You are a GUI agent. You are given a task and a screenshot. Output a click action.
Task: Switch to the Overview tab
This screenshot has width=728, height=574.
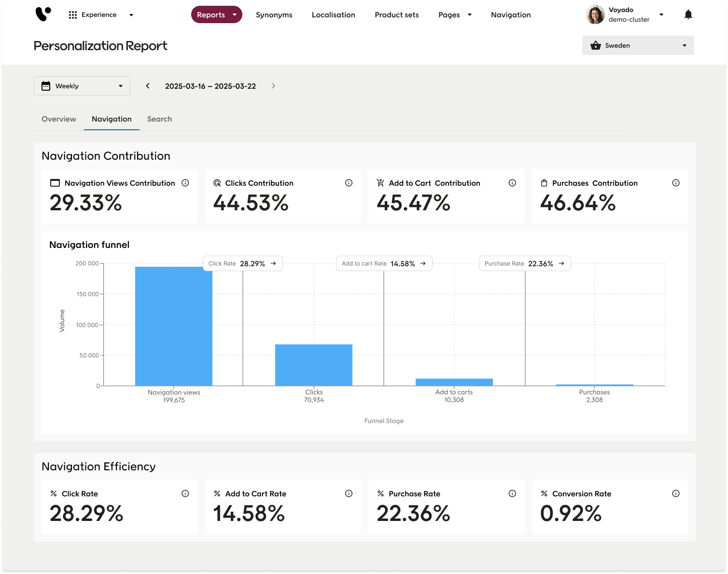[x=59, y=119]
